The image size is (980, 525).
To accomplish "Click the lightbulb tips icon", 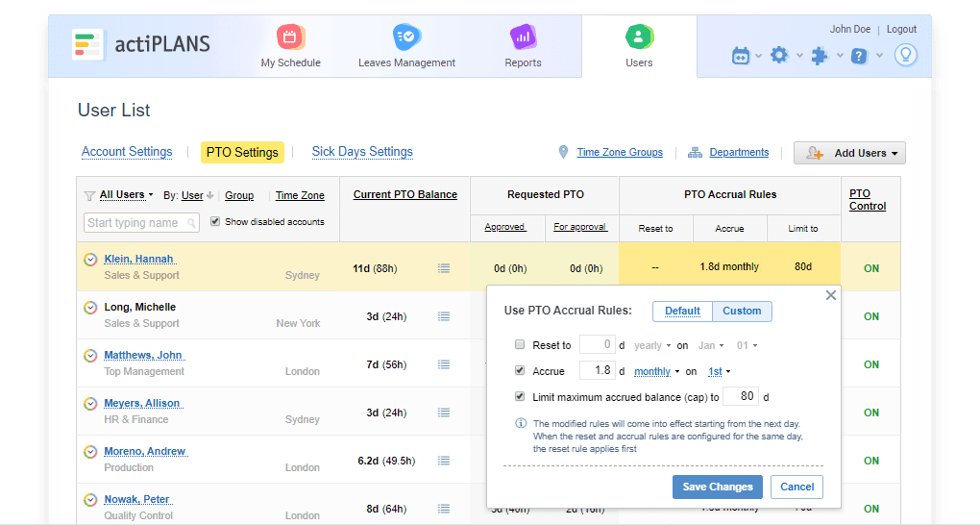I will coord(906,55).
